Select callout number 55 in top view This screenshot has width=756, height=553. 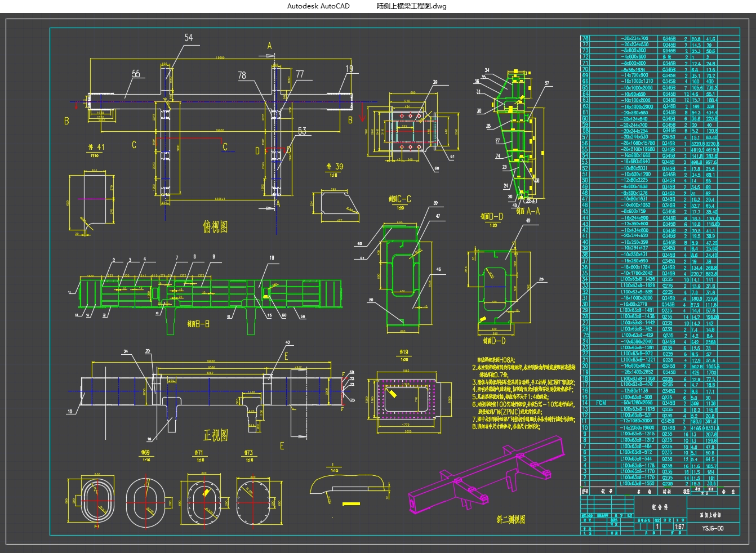point(136,74)
